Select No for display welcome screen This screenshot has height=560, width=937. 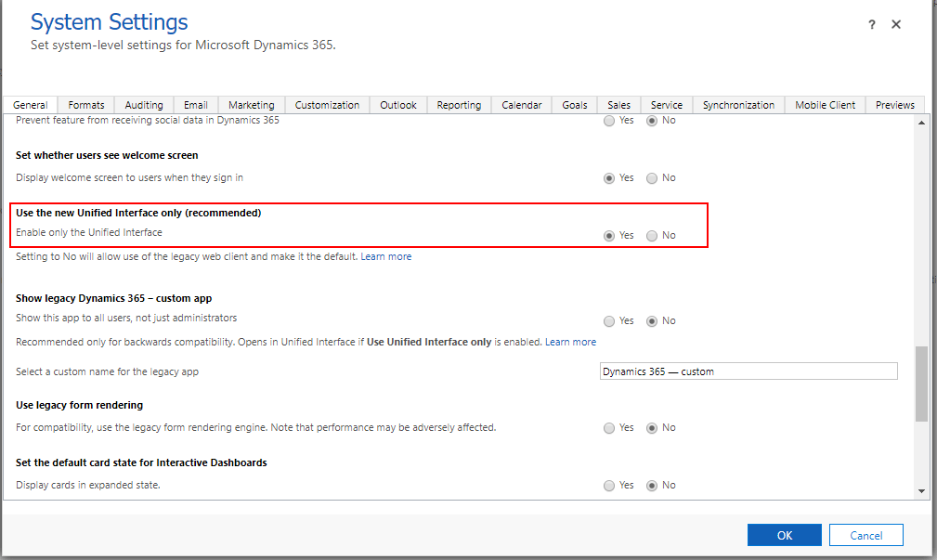point(652,178)
